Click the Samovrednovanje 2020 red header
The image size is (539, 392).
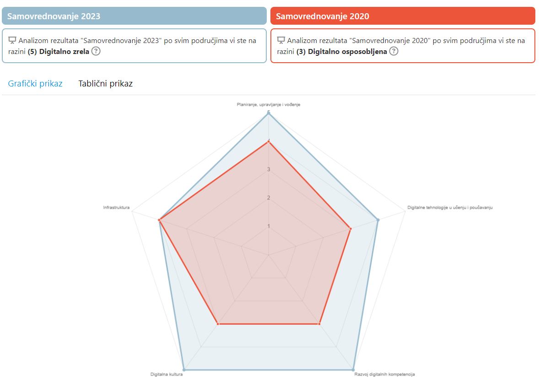coord(403,16)
